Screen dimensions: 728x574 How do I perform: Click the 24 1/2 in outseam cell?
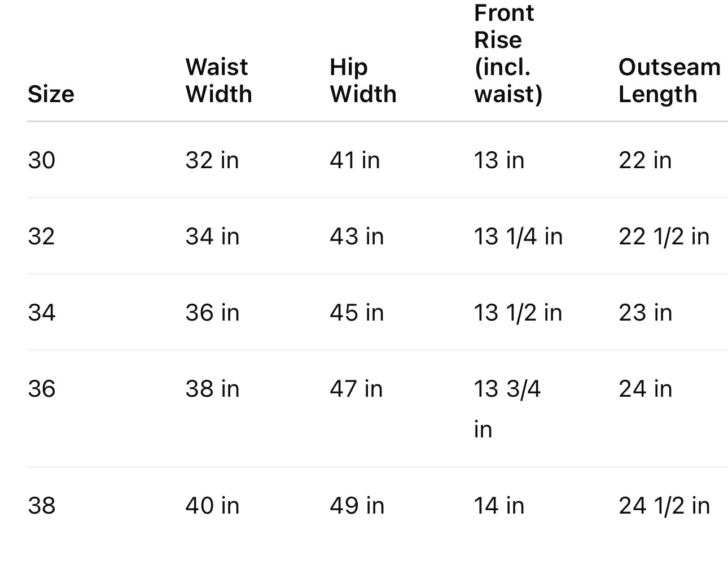coord(664,506)
